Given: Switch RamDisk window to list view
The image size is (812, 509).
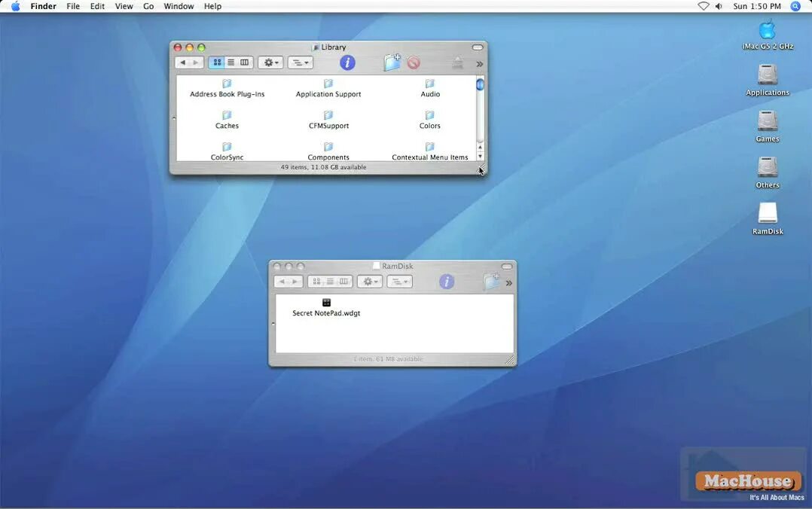Looking at the screenshot, I should click(x=330, y=282).
